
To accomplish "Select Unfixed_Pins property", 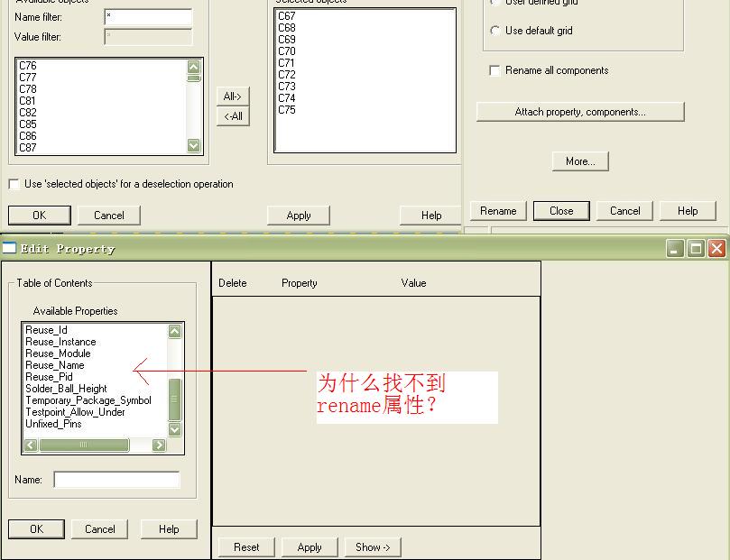I will coord(53,424).
